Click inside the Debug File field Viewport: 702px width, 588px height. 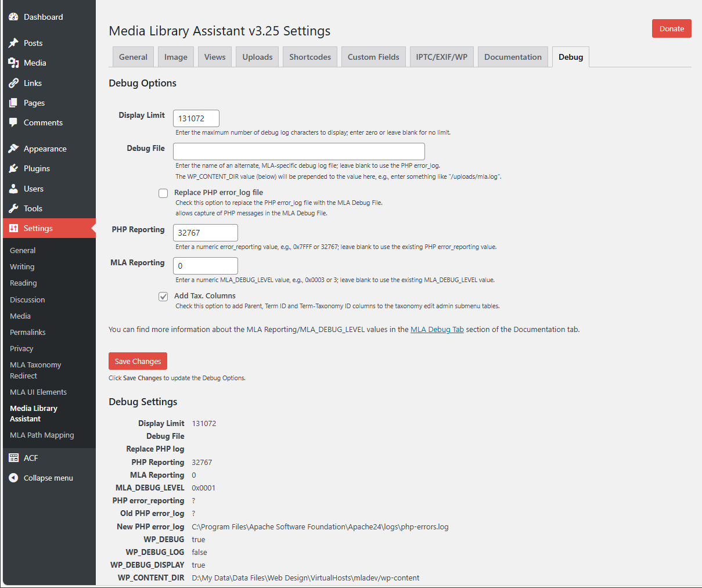pos(298,151)
